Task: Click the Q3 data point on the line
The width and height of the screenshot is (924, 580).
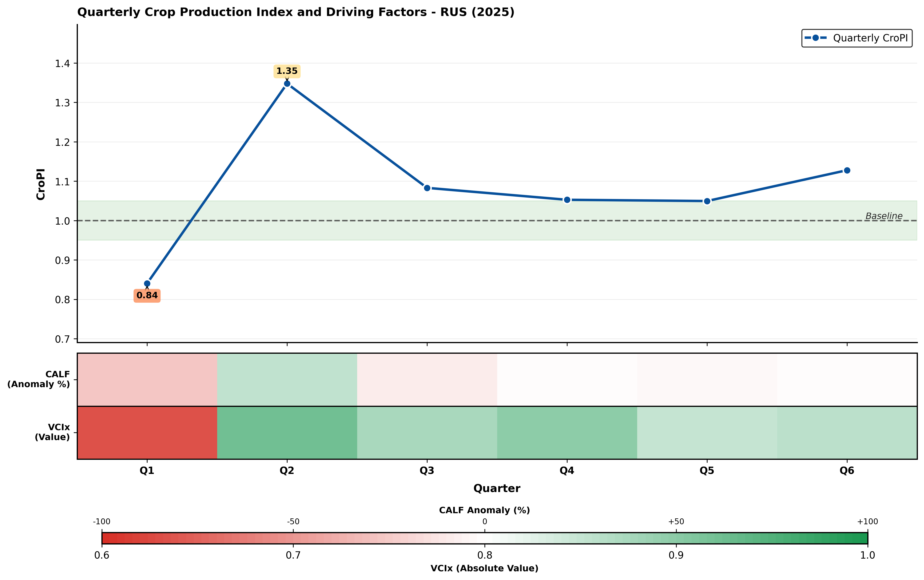Action: click(x=427, y=188)
